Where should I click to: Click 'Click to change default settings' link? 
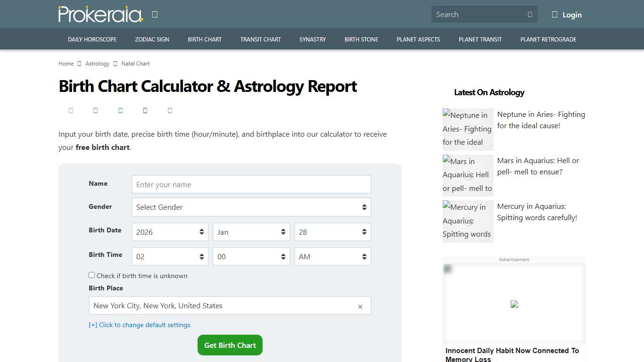tap(139, 325)
